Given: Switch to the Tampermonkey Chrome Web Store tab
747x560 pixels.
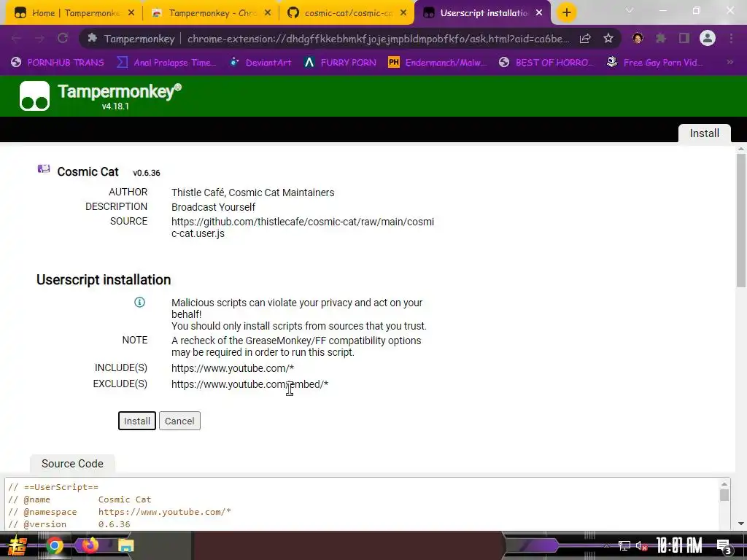Looking at the screenshot, I should click(x=212, y=13).
